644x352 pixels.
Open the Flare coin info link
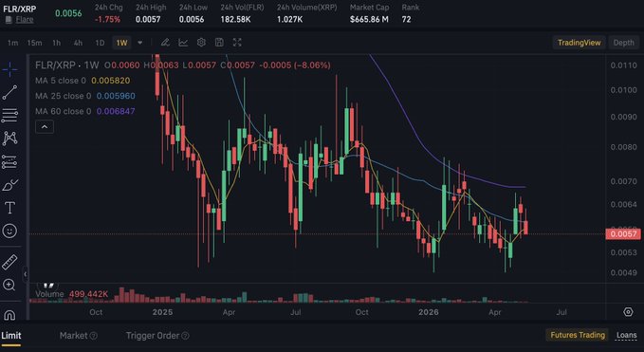click(25, 19)
